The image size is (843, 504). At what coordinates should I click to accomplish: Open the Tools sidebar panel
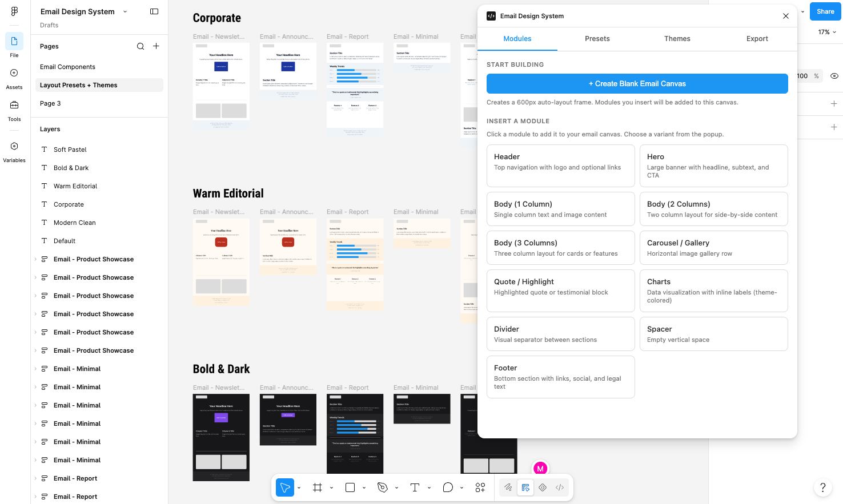click(x=14, y=110)
